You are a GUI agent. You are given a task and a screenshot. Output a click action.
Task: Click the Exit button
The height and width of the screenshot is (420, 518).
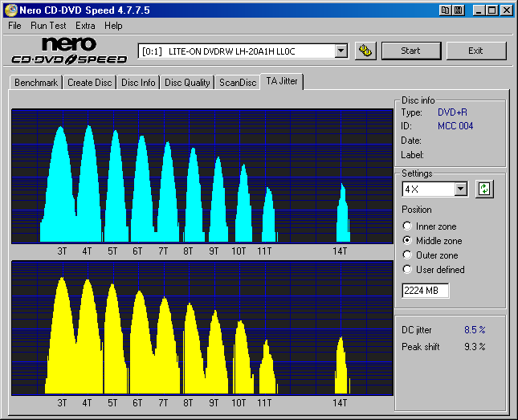[476, 51]
